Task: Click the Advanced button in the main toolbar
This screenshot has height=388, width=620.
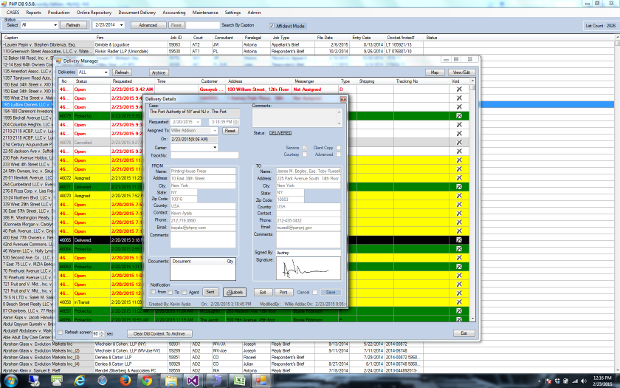Action: [148, 25]
